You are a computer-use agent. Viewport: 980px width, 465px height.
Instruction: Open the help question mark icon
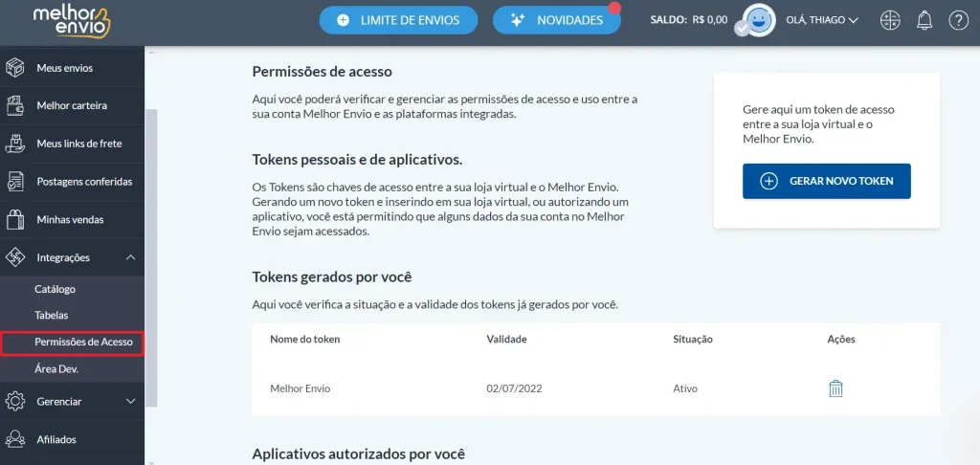point(958,20)
